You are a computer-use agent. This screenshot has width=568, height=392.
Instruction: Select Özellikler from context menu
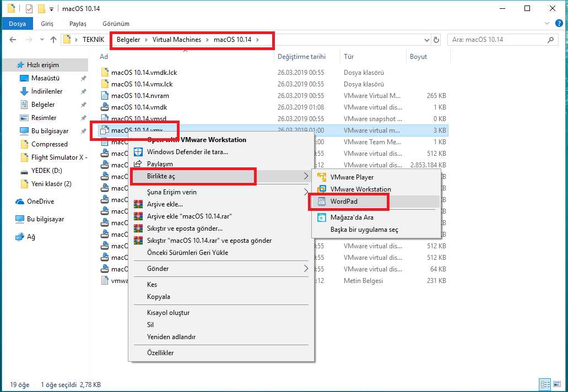[160, 352]
